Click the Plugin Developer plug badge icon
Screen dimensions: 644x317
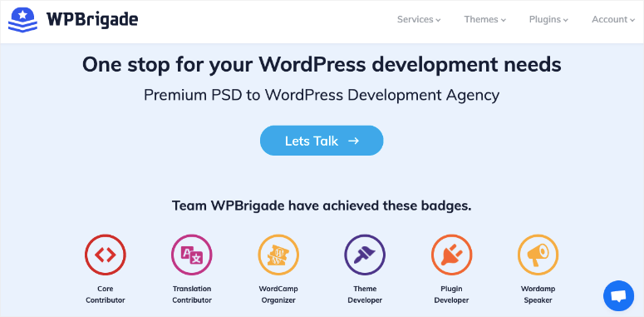pos(451,255)
